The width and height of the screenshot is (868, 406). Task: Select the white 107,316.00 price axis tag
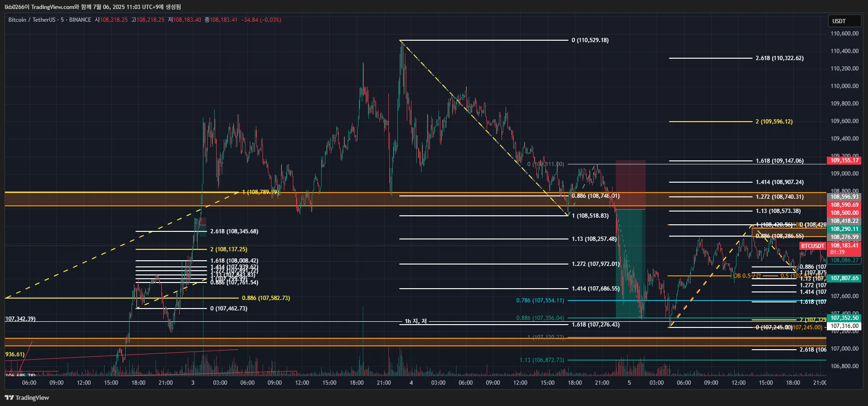pyautogui.click(x=844, y=326)
